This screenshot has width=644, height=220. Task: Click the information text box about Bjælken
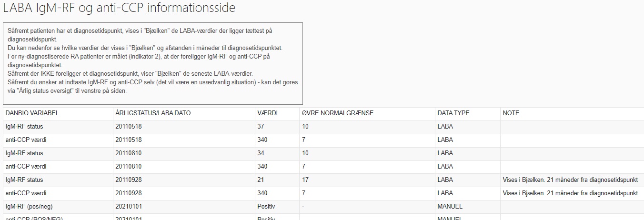pyautogui.click(x=153, y=63)
